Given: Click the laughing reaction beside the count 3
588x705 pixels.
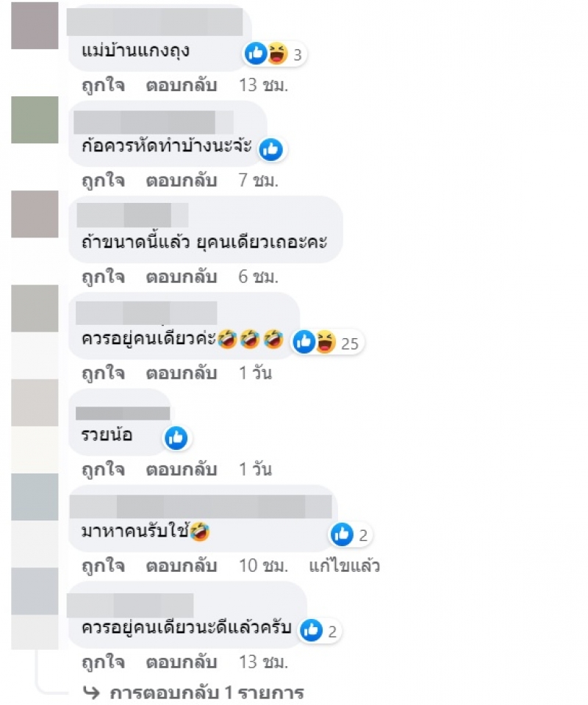Looking at the screenshot, I should 277,54.
